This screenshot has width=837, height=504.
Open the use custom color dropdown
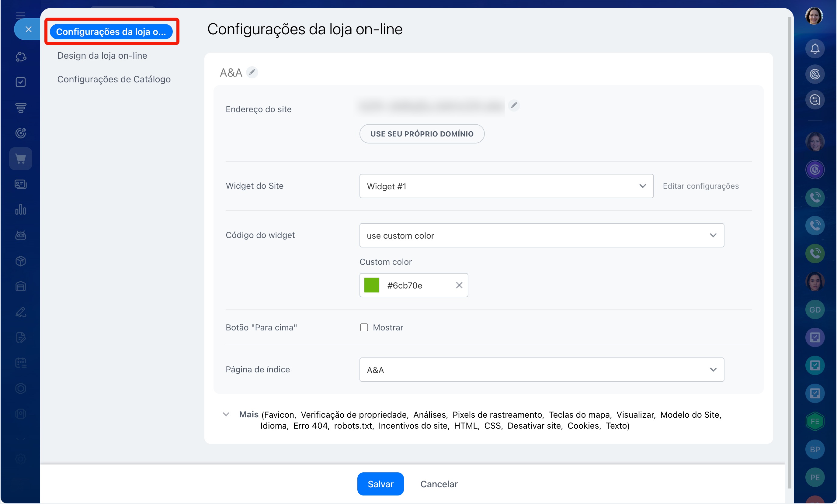(541, 235)
